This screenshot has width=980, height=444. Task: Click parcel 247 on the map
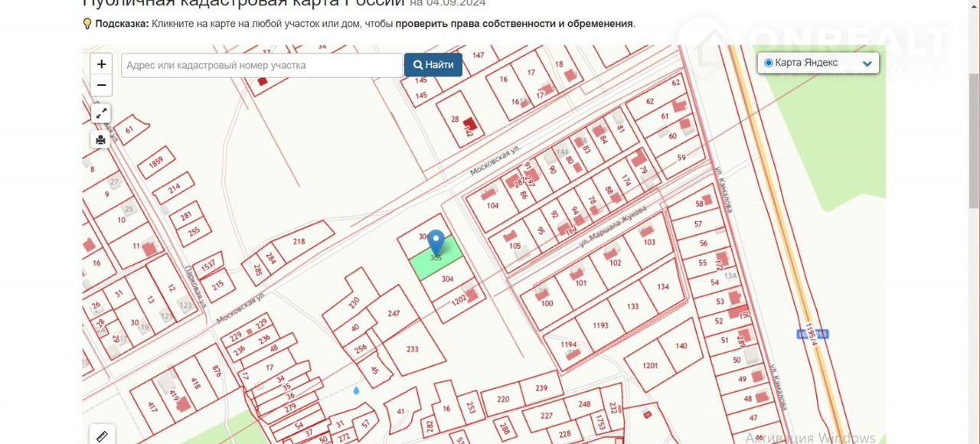[394, 314]
